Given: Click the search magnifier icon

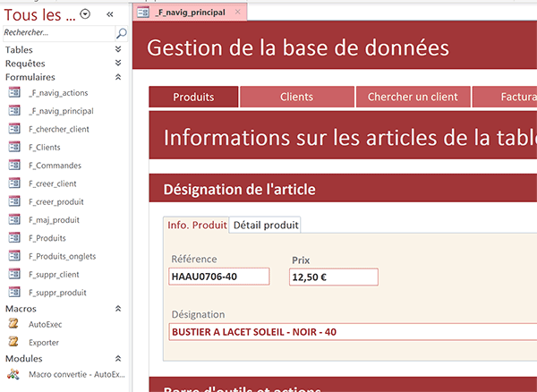Looking at the screenshot, I should tap(122, 33).
